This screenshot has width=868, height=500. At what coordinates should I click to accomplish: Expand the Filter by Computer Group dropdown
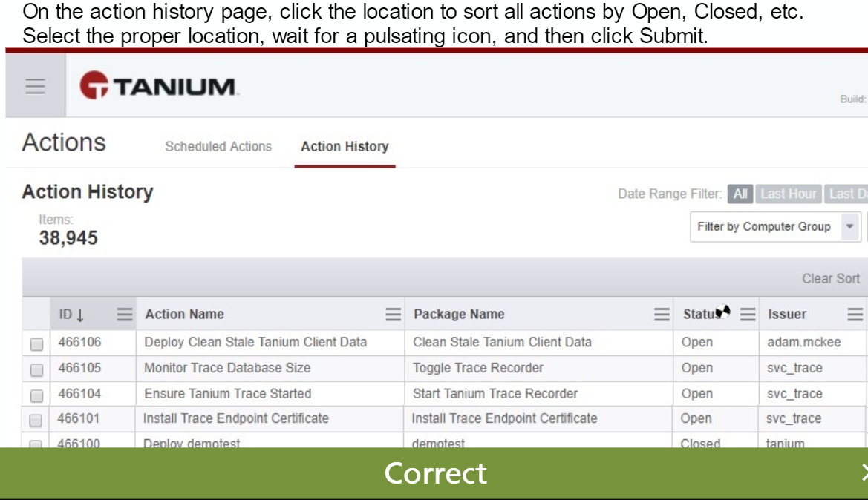[848, 226]
